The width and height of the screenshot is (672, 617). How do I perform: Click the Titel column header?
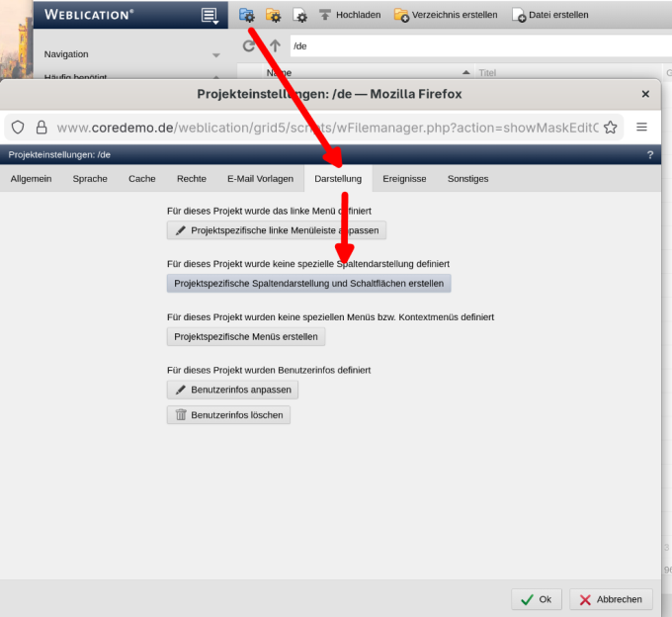tap(487, 73)
